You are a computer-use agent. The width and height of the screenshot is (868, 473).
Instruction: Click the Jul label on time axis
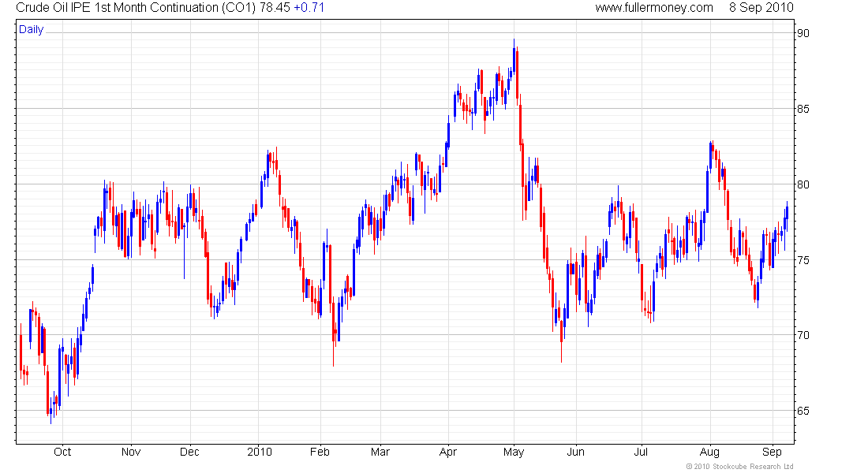click(x=641, y=452)
